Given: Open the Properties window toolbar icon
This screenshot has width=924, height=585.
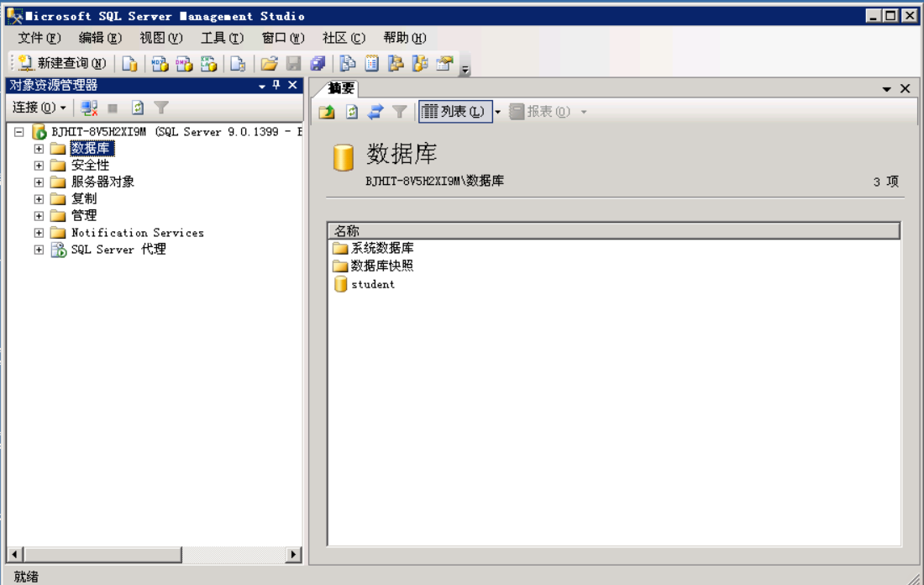Looking at the screenshot, I should (x=445, y=63).
